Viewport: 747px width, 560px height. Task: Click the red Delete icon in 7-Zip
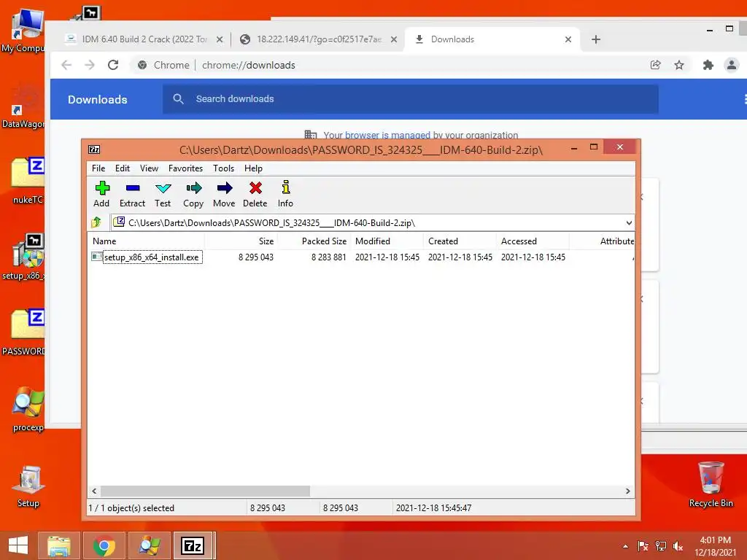255,194
